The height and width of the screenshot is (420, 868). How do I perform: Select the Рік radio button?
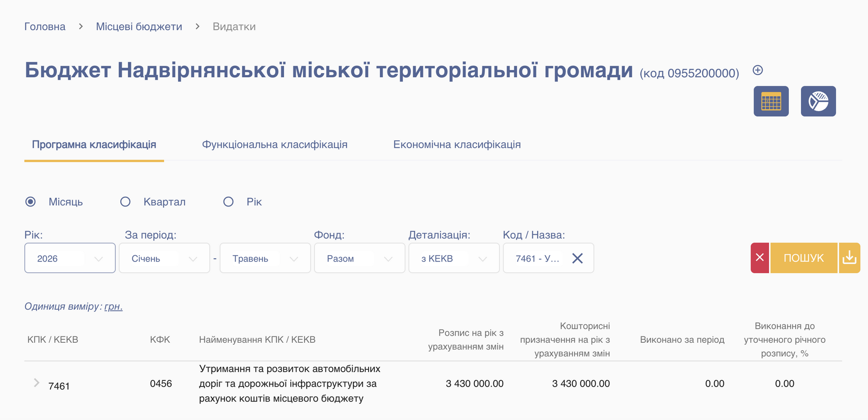[x=228, y=202]
